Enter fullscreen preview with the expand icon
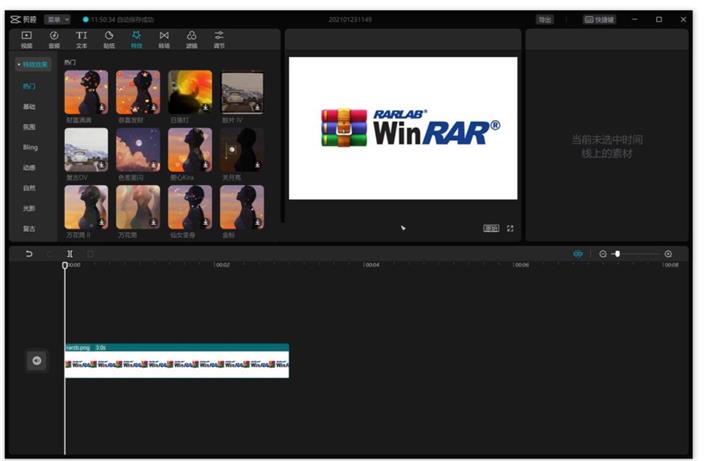This screenshot has height=461, width=728. (x=510, y=228)
